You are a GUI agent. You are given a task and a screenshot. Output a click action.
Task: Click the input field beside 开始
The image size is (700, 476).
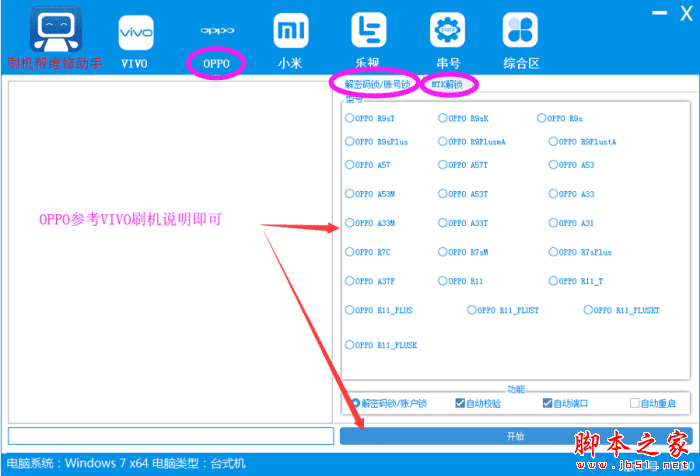171,436
